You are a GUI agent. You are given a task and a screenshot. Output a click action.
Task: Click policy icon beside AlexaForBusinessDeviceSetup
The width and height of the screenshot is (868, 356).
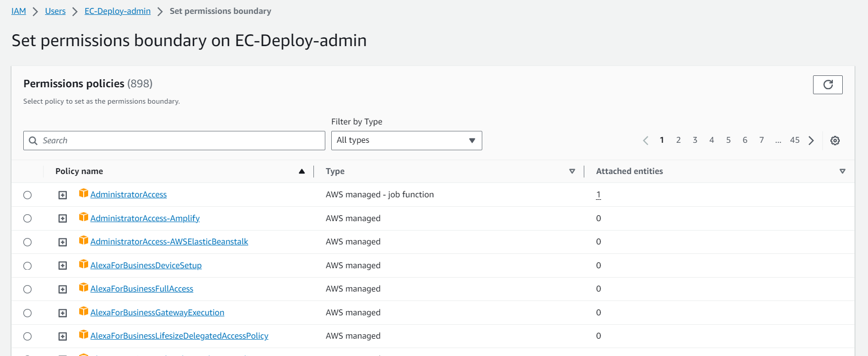click(x=84, y=264)
